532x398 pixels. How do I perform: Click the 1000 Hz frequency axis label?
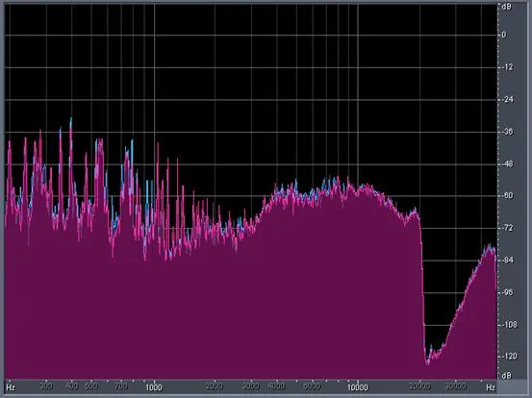(154, 387)
